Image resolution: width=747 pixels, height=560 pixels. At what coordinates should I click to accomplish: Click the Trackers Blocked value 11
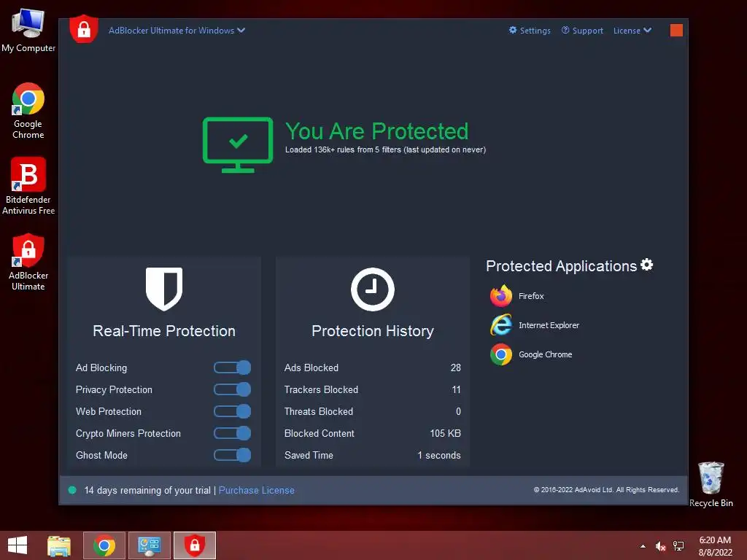(456, 389)
